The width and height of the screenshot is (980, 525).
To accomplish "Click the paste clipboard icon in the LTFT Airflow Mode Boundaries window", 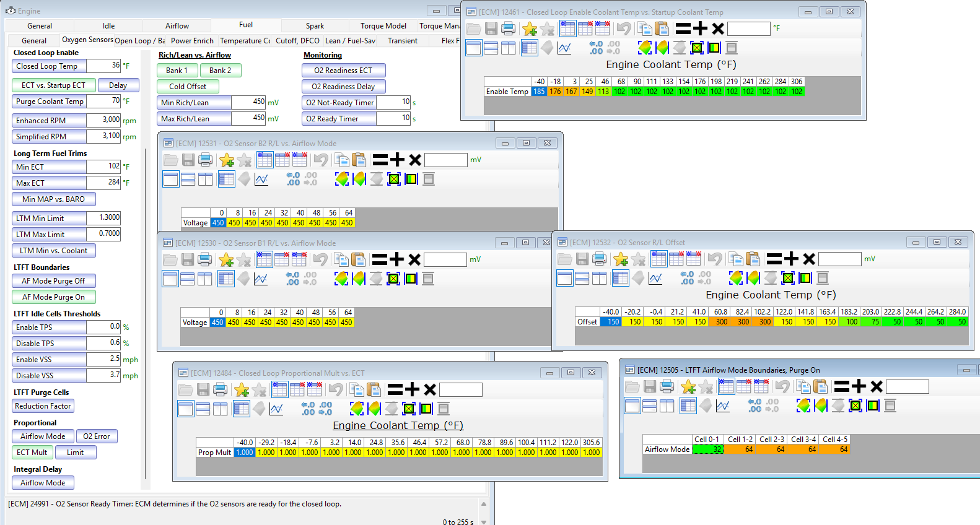I will point(820,387).
